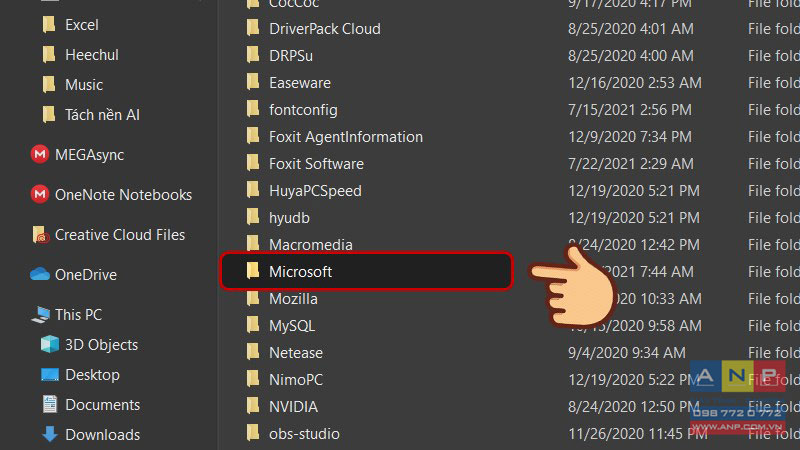Click the NVIDIA folder icon
This screenshot has height=450, width=800.
click(253, 406)
